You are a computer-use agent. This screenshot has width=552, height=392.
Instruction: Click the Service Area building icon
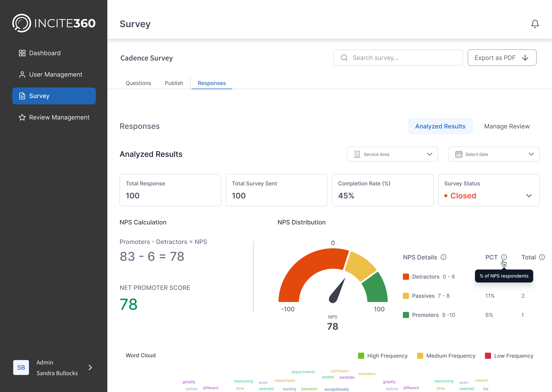click(x=357, y=154)
